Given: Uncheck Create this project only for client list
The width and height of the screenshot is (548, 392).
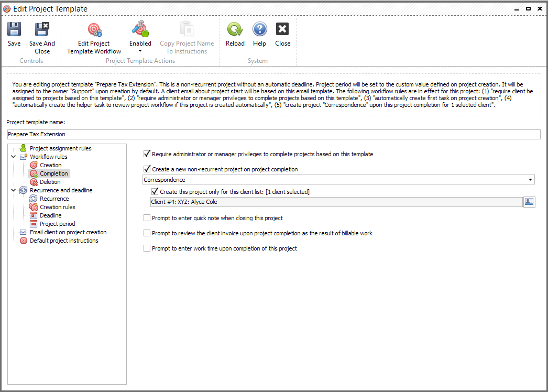Looking at the screenshot, I should click(155, 192).
